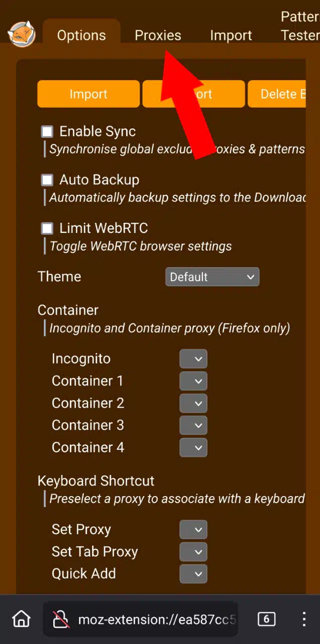
Task: Switch to the Import tab
Action: tap(231, 35)
